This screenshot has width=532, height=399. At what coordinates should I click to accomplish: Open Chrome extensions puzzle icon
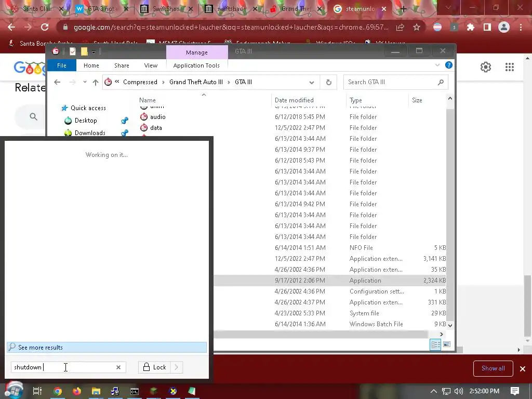pyautogui.click(x=470, y=27)
